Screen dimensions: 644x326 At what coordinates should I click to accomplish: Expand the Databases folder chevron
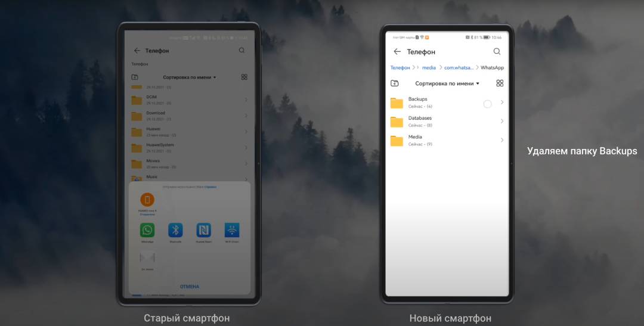502,122
